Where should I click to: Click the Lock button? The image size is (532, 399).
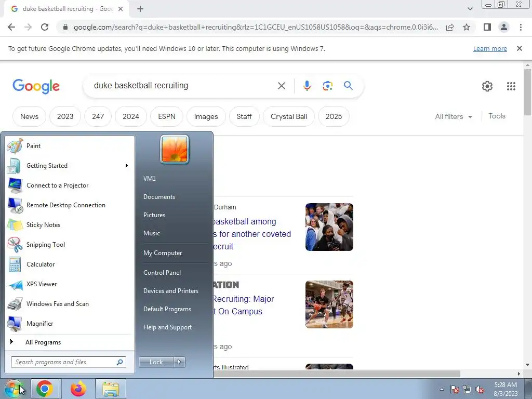pyautogui.click(x=156, y=362)
